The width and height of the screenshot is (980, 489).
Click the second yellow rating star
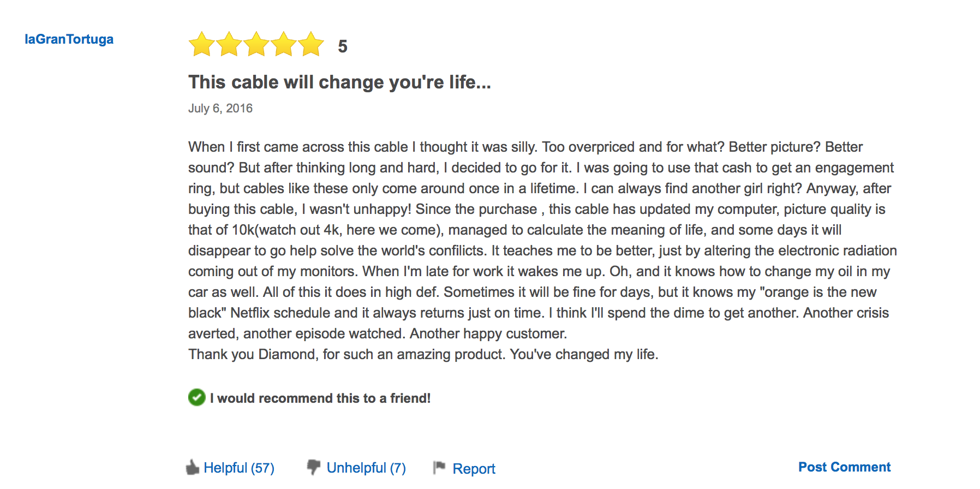(x=229, y=44)
